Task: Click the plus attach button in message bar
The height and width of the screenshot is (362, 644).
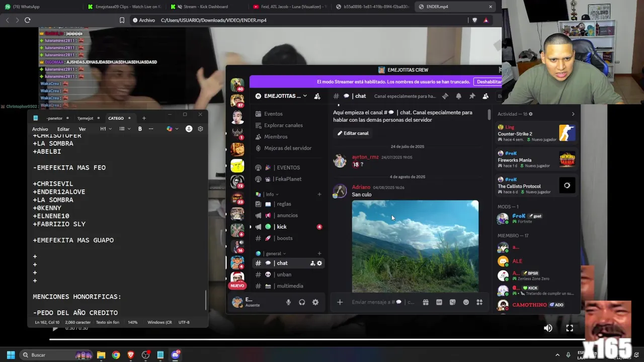Action: (340, 302)
